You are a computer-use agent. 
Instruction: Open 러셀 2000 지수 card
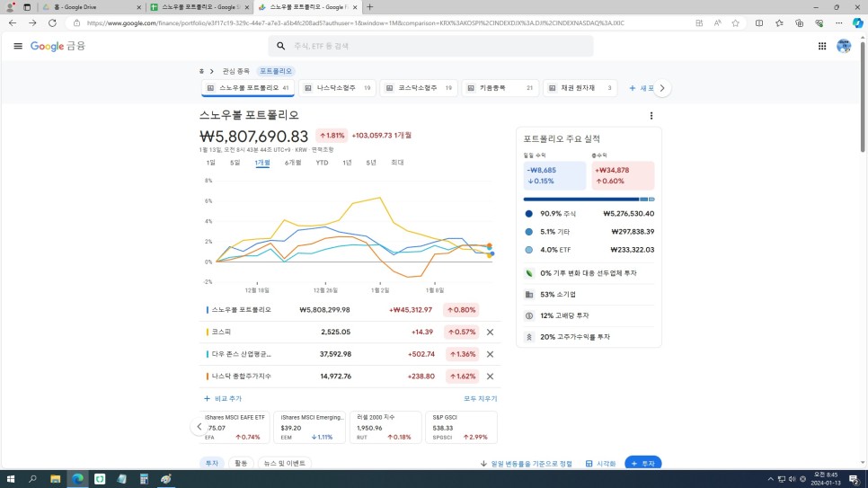385,427
